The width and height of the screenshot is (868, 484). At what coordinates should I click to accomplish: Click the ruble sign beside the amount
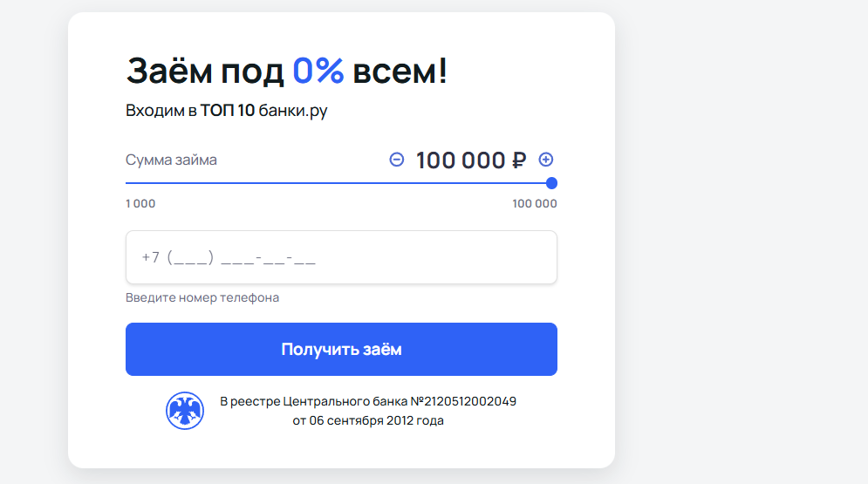(519, 160)
